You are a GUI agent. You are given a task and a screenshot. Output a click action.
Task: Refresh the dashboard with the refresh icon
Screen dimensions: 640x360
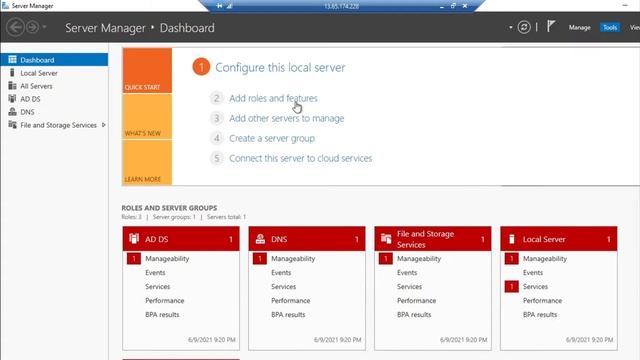524,27
